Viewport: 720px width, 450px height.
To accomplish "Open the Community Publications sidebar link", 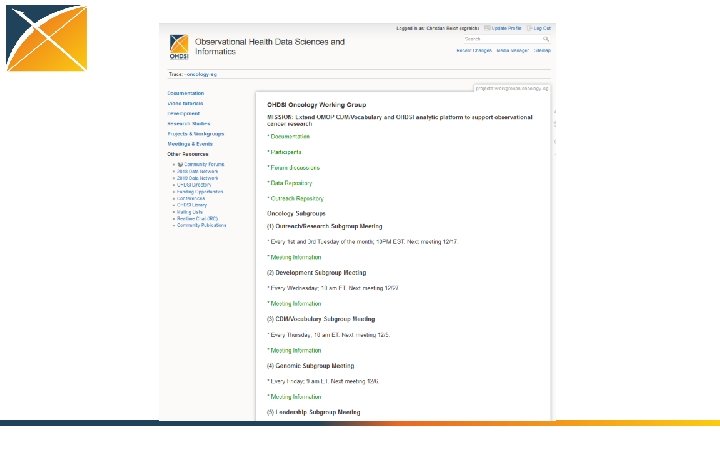I will point(202,225).
